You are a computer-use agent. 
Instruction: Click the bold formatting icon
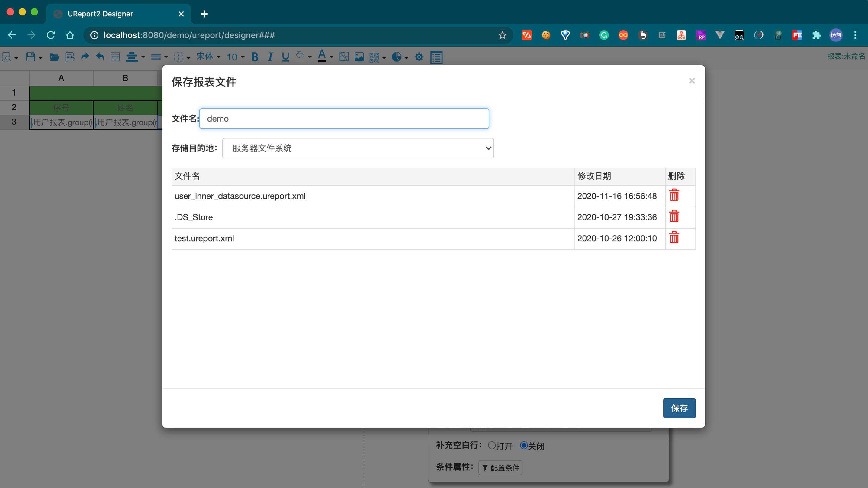coord(255,57)
